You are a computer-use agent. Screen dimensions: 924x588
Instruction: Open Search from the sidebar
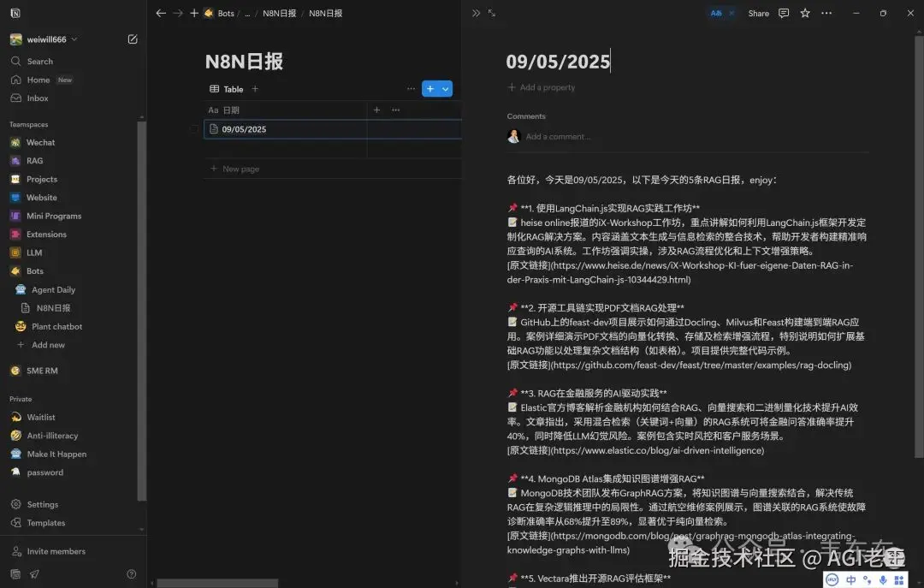38,61
